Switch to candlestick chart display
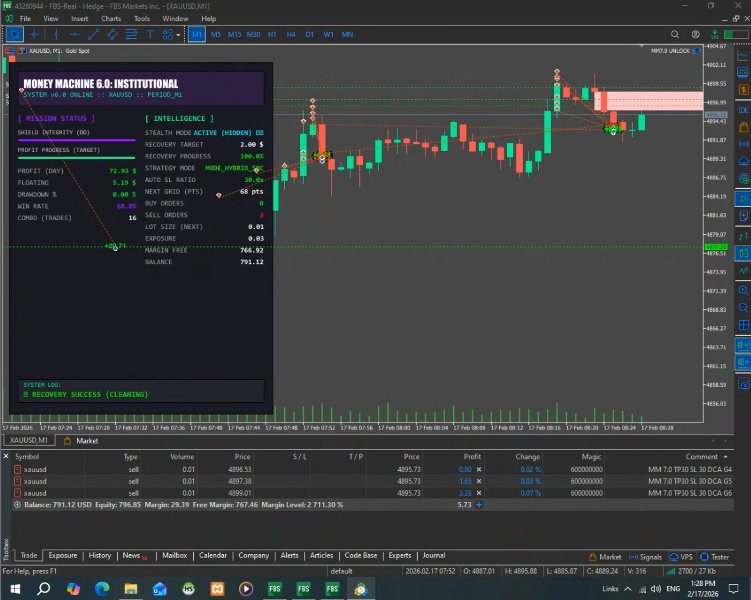Screen dimensions: 751x600 click(x=743, y=253)
